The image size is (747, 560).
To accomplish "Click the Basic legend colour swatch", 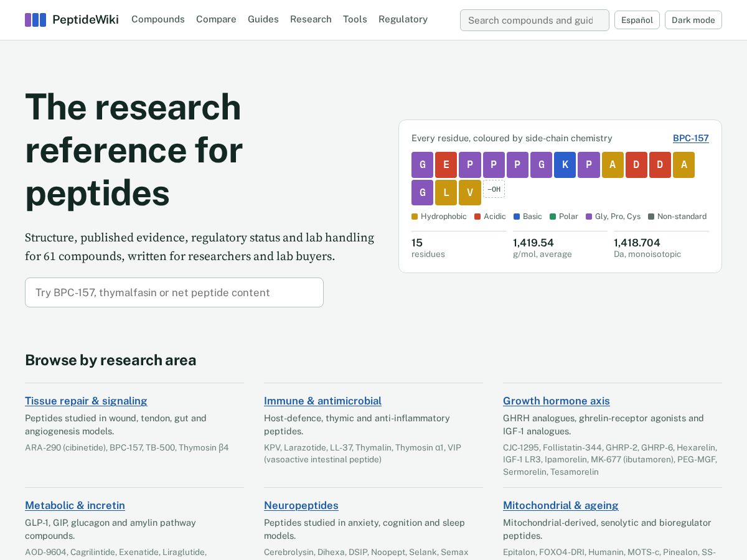I will point(517,217).
